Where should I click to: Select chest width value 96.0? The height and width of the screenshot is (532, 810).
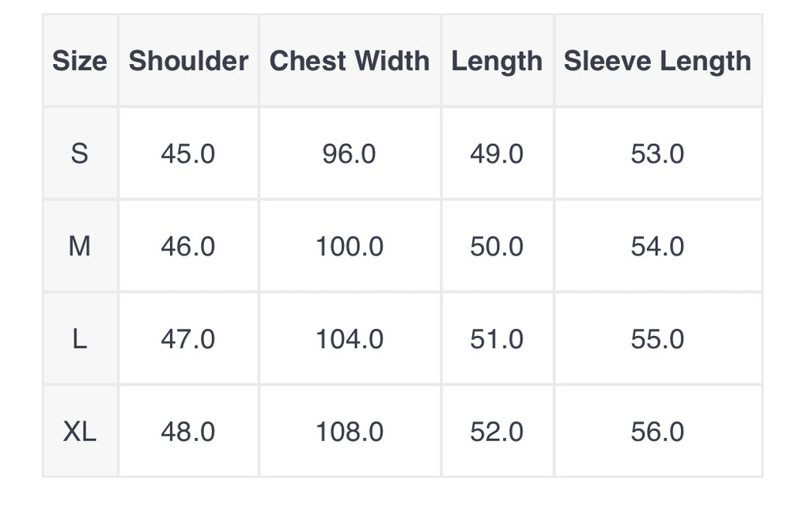[x=350, y=153]
